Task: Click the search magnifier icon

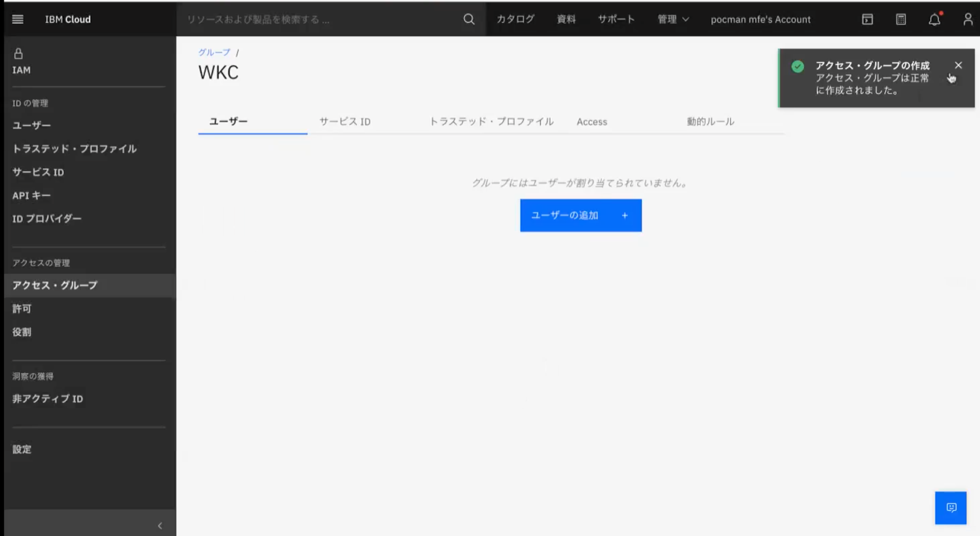Action: [469, 19]
